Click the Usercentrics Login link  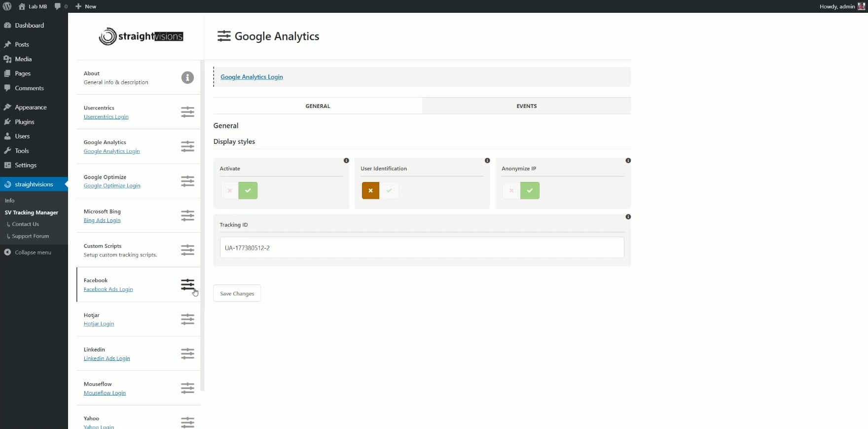point(106,117)
